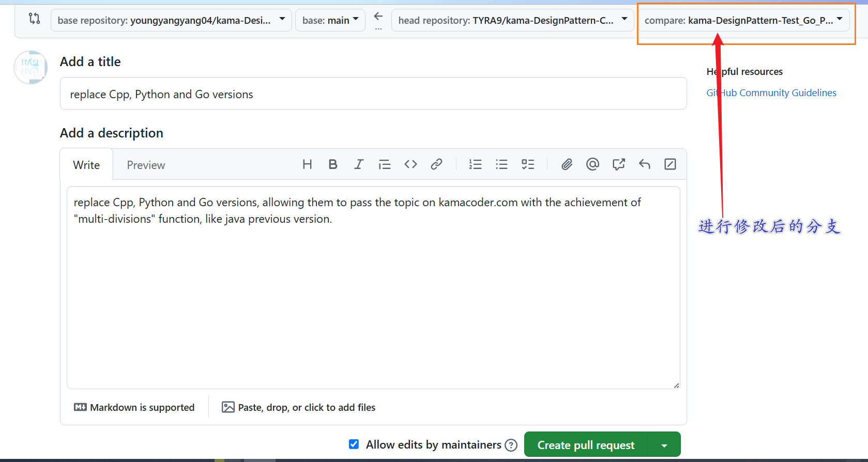Insert a bulleted list
This screenshot has width=868, height=462.
[501, 164]
